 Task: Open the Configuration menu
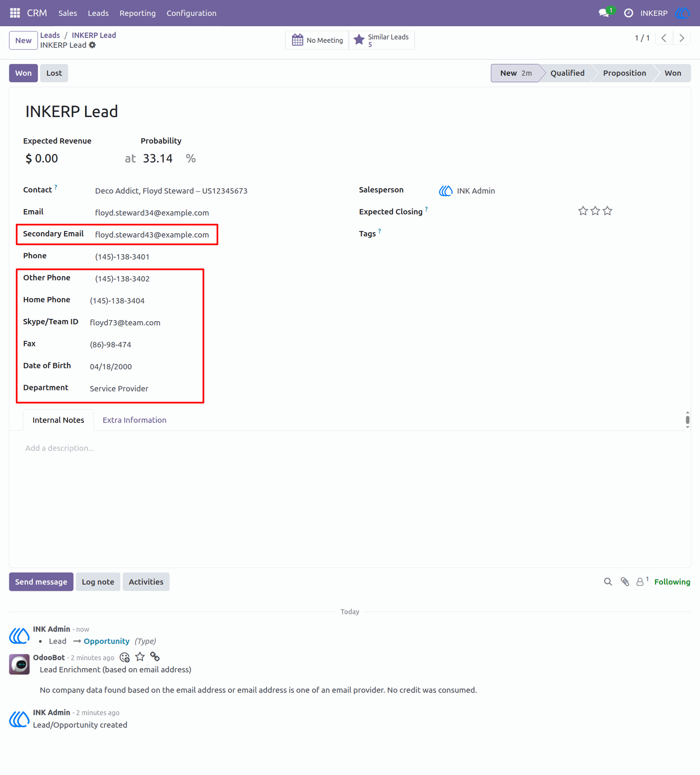[191, 13]
